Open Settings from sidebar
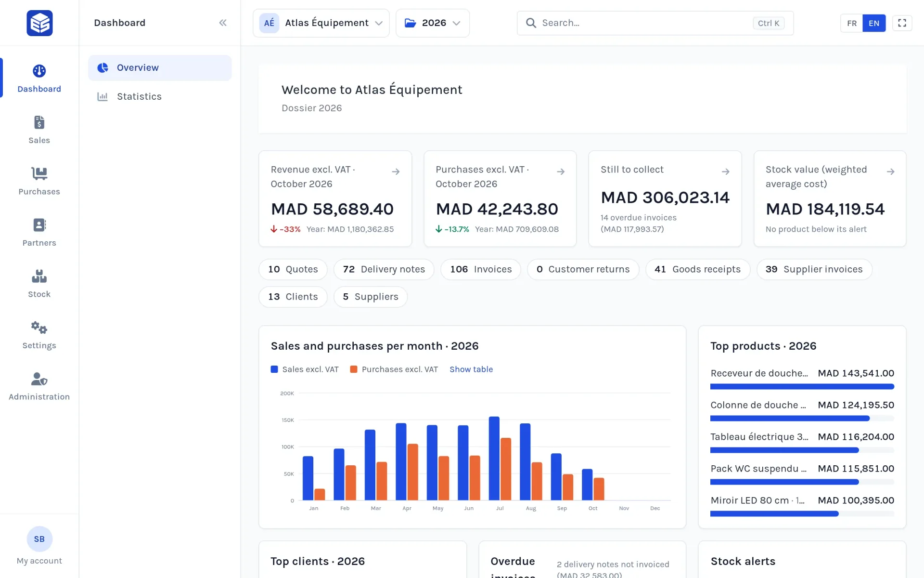This screenshot has height=578, width=924. pyautogui.click(x=39, y=335)
